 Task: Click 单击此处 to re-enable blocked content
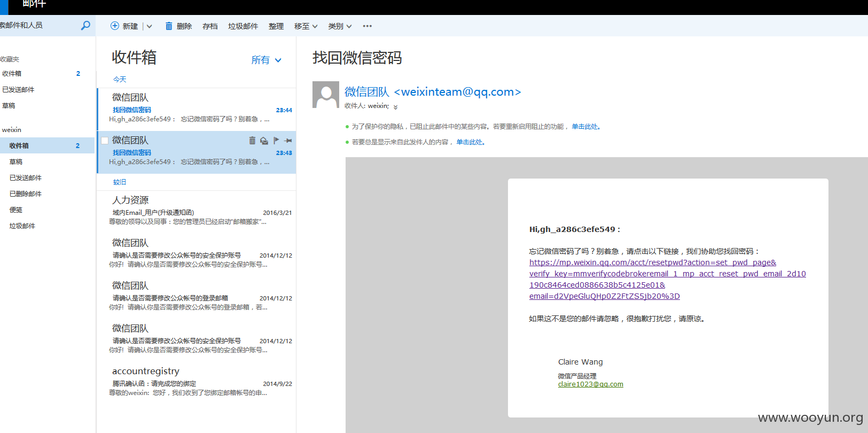point(585,127)
